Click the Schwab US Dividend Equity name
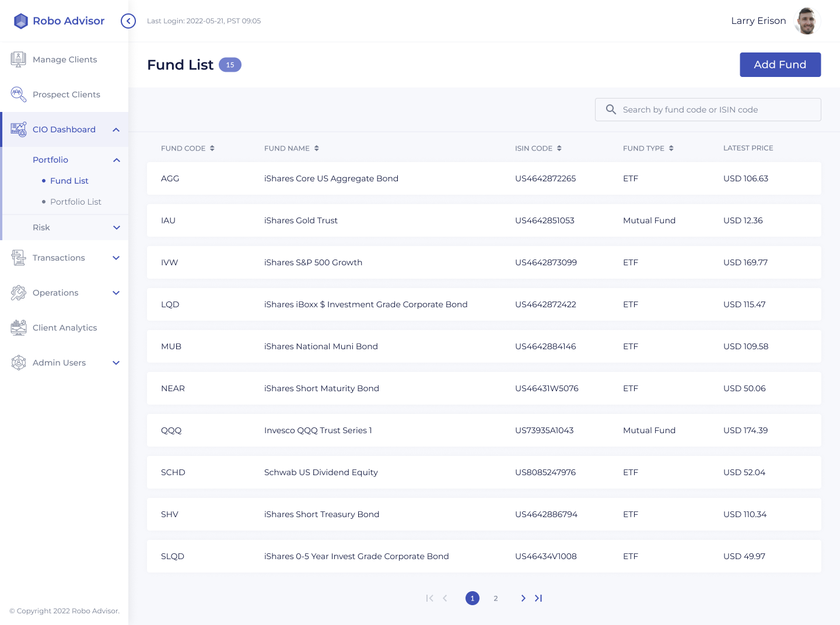The width and height of the screenshot is (840, 625). (321, 472)
